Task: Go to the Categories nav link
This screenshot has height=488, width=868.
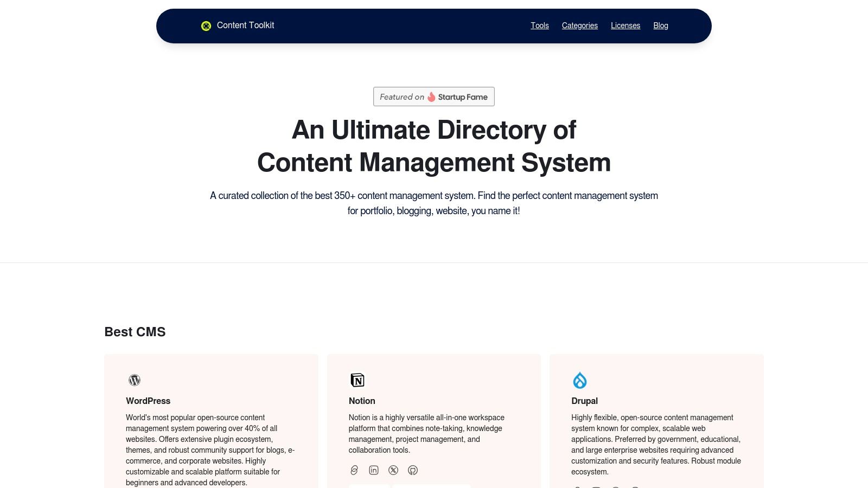Action: point(580,25)
